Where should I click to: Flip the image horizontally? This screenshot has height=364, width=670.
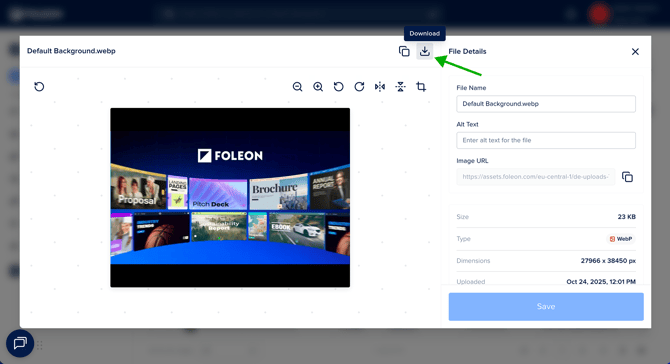[380, 87]
